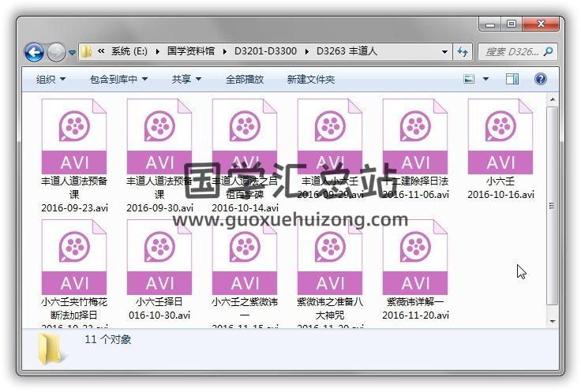This screenshot has width=581, height=392.
Task: Navigate to 国学资料馆 in the breadcrumb path
Action: (x=189, y=52)
